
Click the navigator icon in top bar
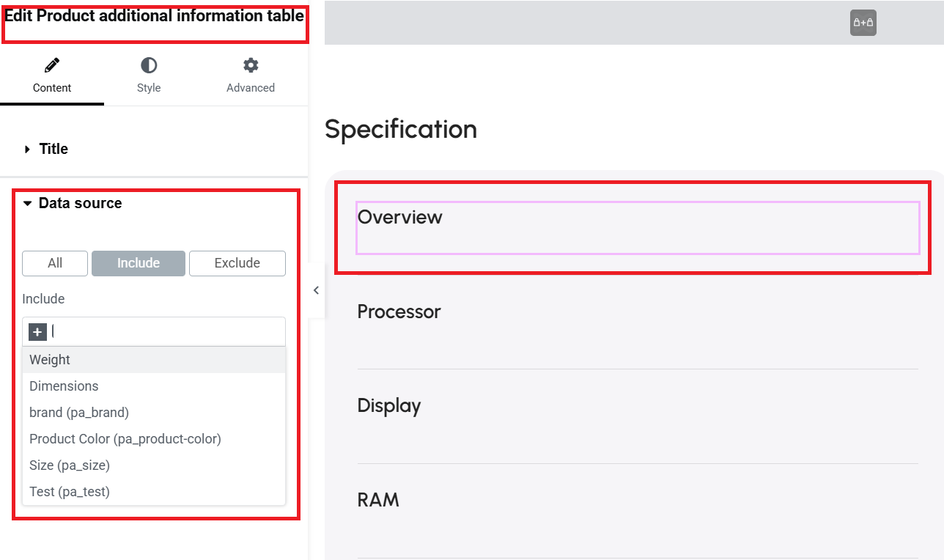tap(863, 23)
